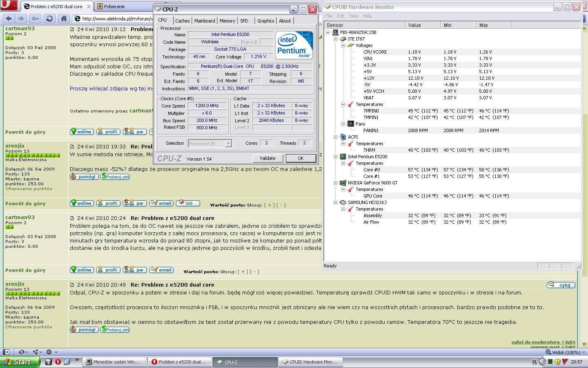Click the yellow shield tray icon
The width and height of the screenshot is (588, 368).
click(557, 362)
